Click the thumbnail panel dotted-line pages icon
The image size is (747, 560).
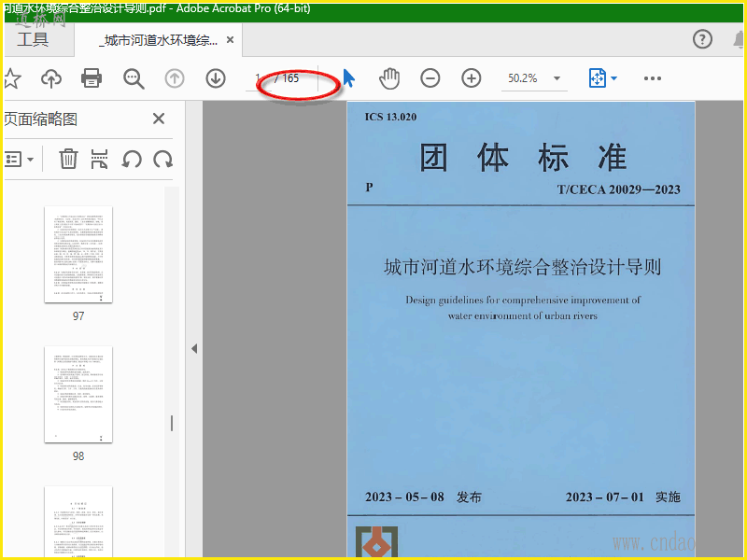click(99, 159)
